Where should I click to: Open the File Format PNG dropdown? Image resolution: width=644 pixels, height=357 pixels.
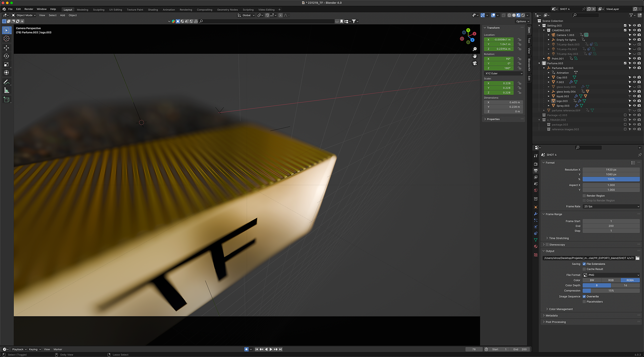(x=611, y=275)
